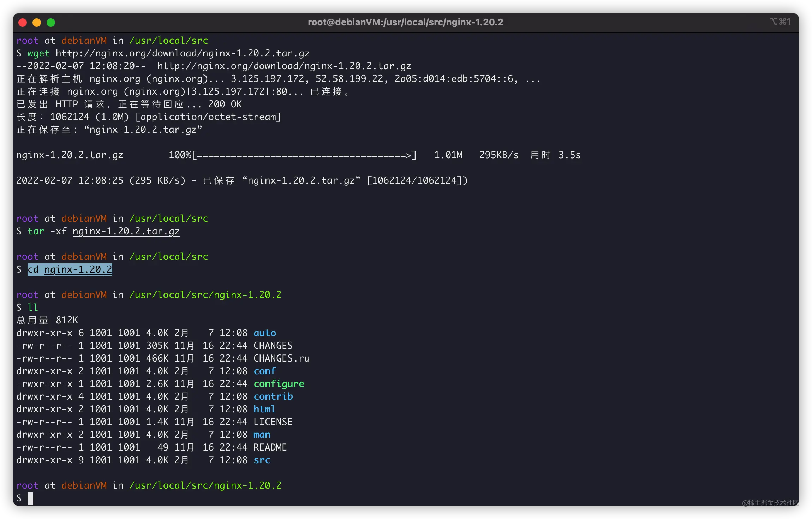Click the 1.01M downloaded size

click(x=448, y=155)
